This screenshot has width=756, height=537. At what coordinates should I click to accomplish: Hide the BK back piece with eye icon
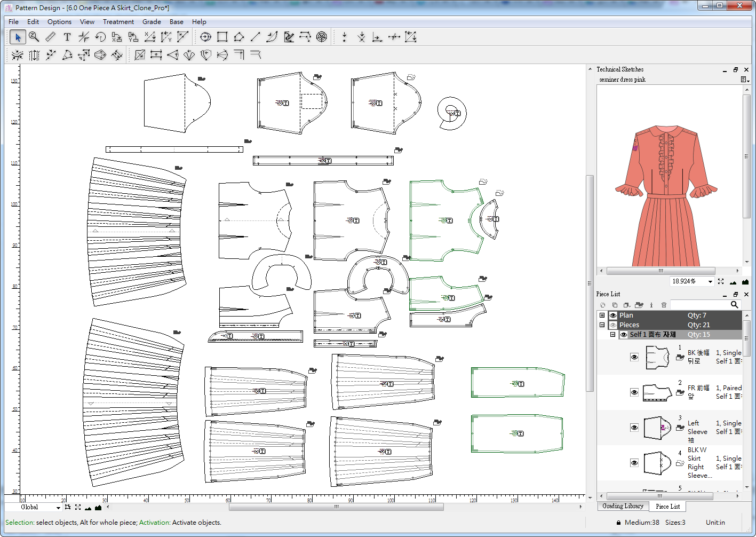[634, 357]
